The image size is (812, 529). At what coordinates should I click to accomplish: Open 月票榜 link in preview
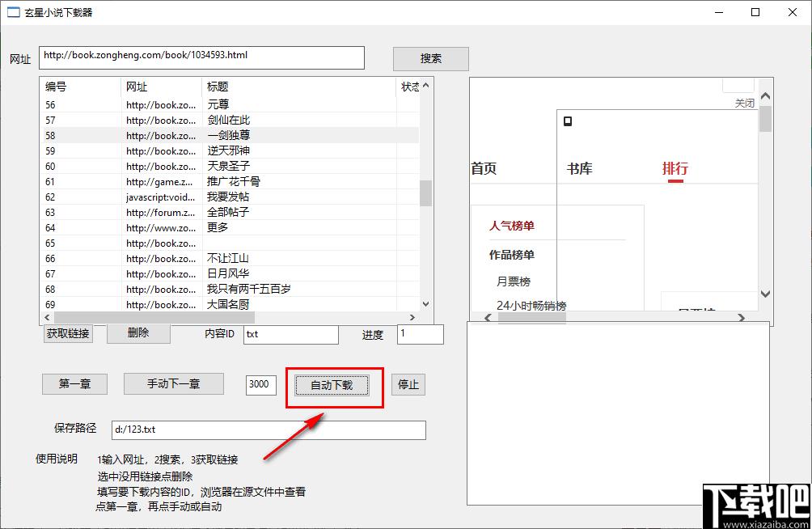click(514, 281)
